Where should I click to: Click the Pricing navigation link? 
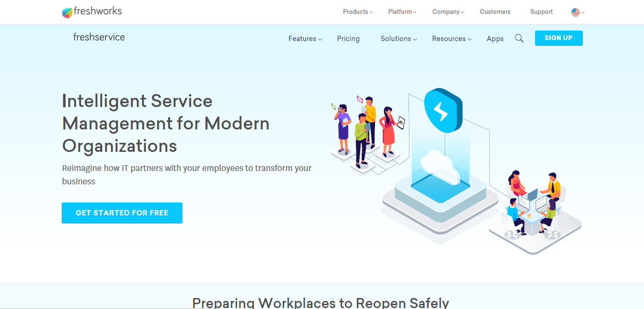coord(348,39)
